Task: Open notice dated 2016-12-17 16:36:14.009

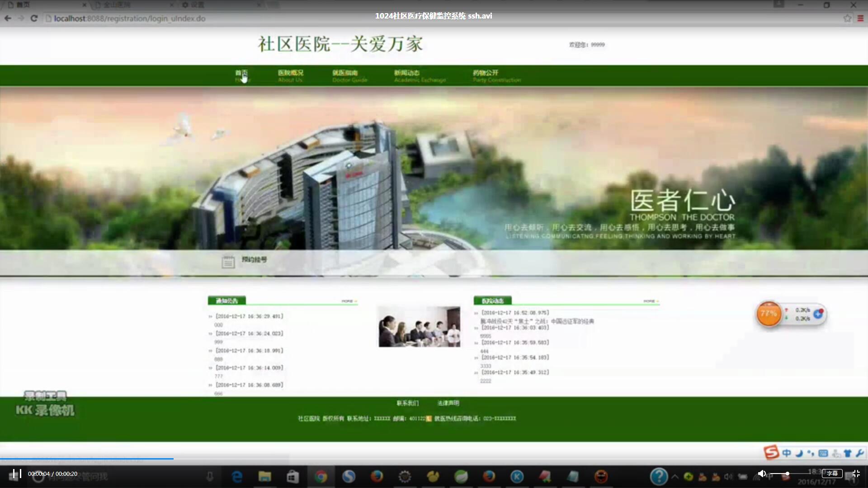Action: pyautogui.click(x=249, y=368)
